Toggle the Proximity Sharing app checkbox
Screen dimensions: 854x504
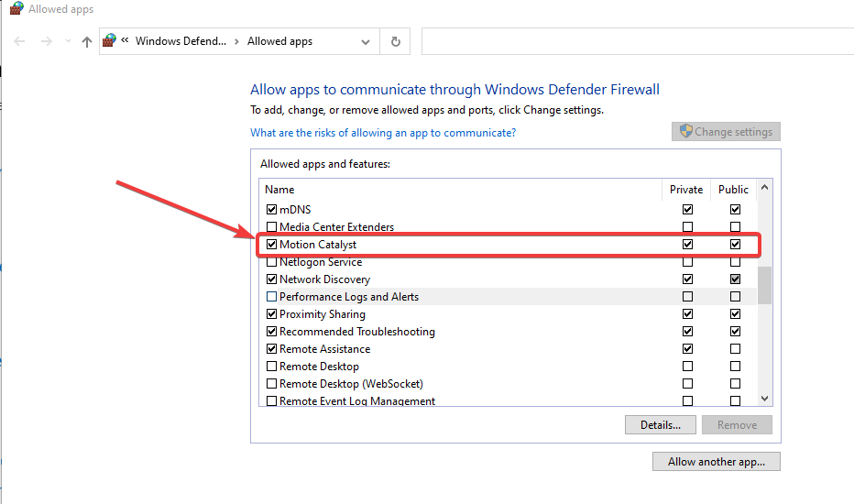point(272,313)
